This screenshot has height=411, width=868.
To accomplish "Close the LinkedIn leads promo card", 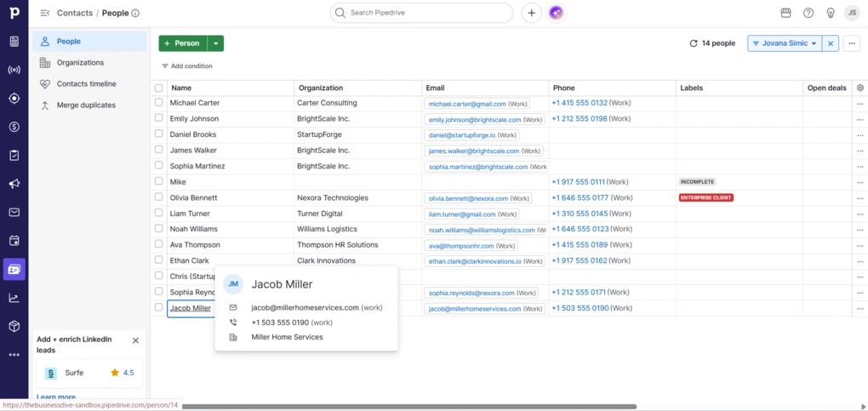I will (x=135, y=340).
